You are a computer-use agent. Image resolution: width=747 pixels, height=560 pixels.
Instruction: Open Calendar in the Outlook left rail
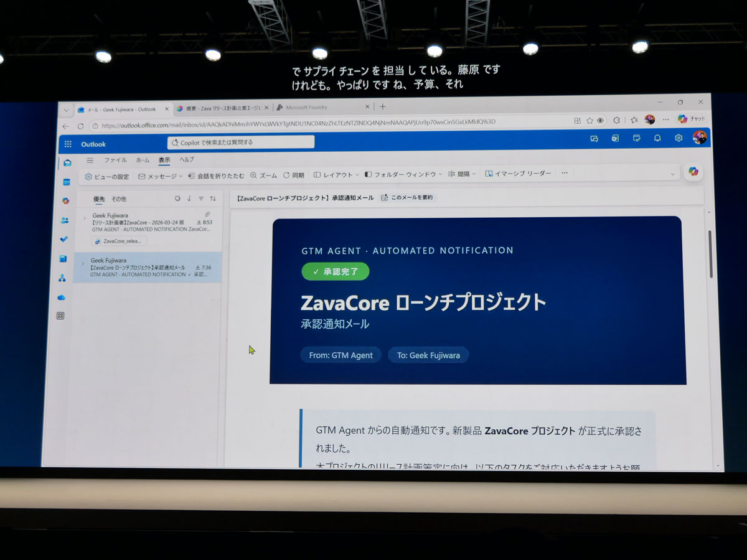click(66, 182)
